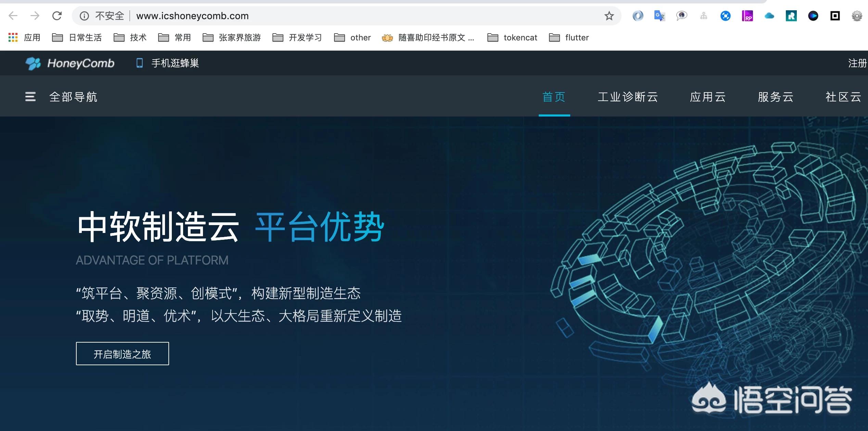
Task: Click the browser forward arrow
Action: 35,16
